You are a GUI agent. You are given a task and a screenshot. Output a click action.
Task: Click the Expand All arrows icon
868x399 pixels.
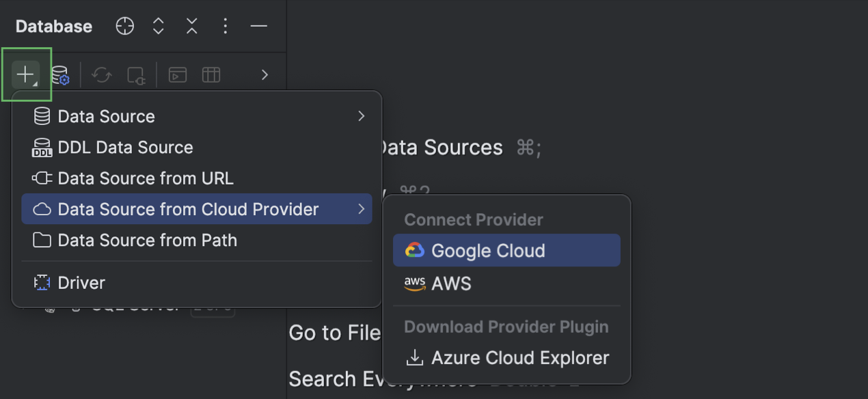point(159,27)
